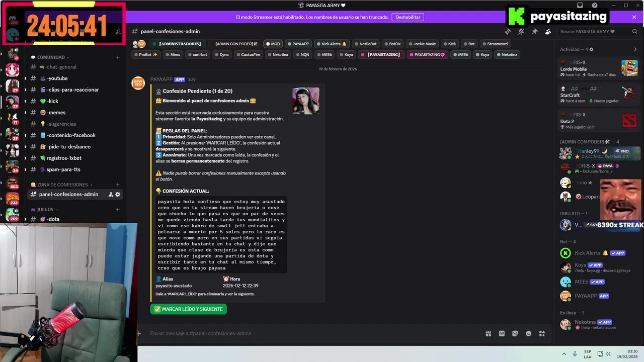Open StarCraft activity card
The width and height of the screenshot is (644, 362).
pos(599,95)
